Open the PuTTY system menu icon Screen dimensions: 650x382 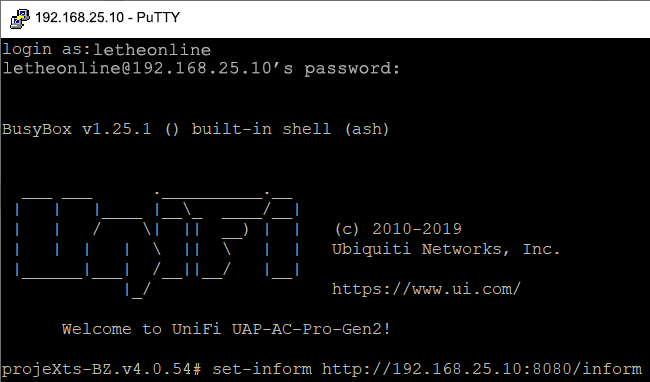click(19, 18)
